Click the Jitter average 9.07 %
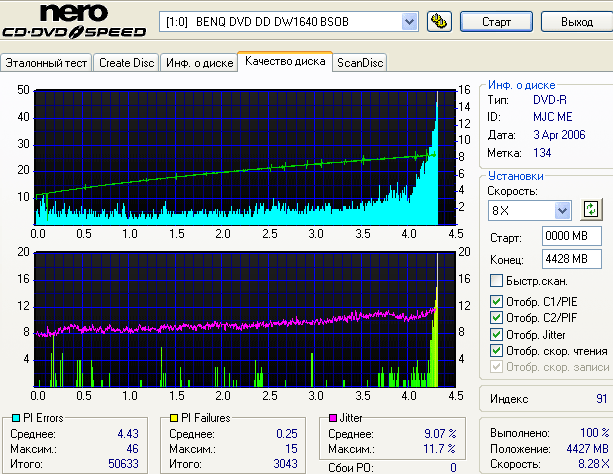 tap(440, 433)
